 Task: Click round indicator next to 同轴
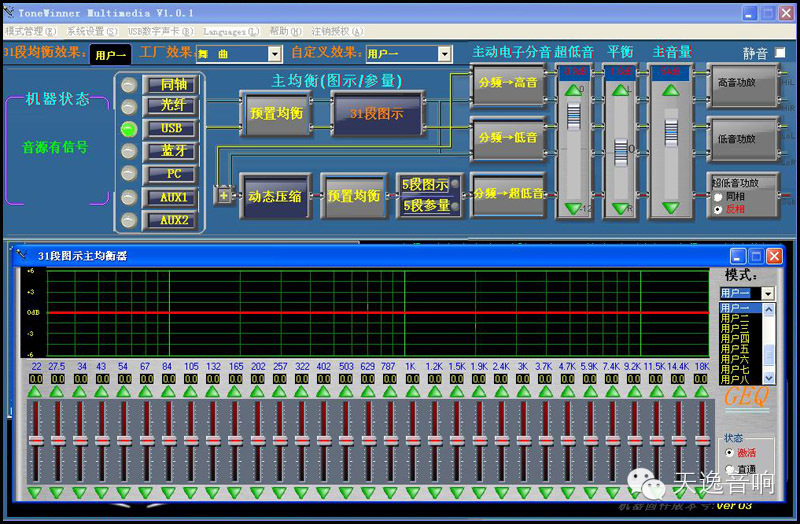tap(129, 85)
